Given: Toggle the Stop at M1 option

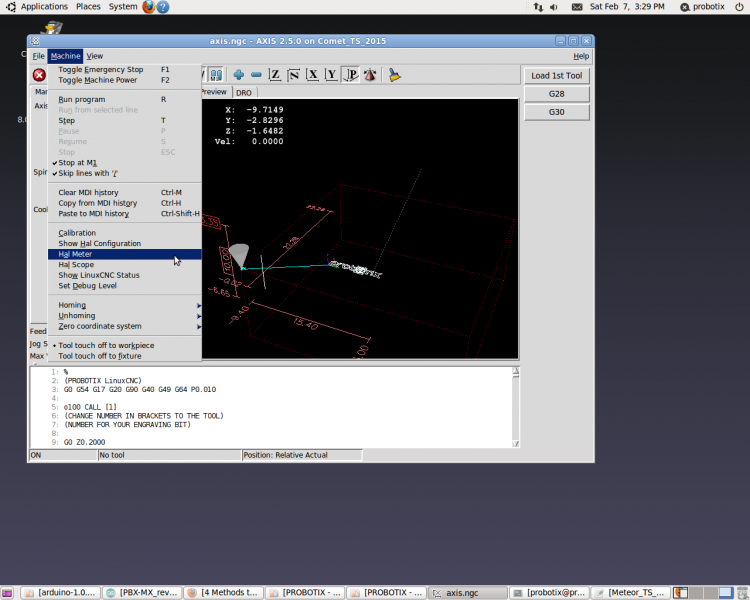Looking at the screenshot, I should 77,162.
